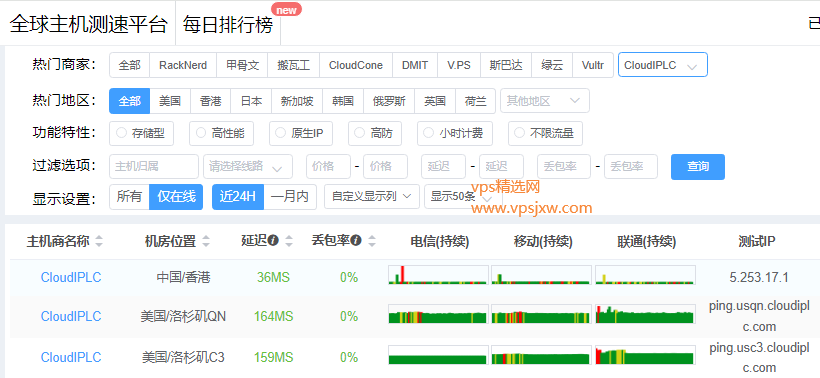
Task: View 电信 chart for 中国/香港 row
Action: pyautogui.click(x=438, y=275)
